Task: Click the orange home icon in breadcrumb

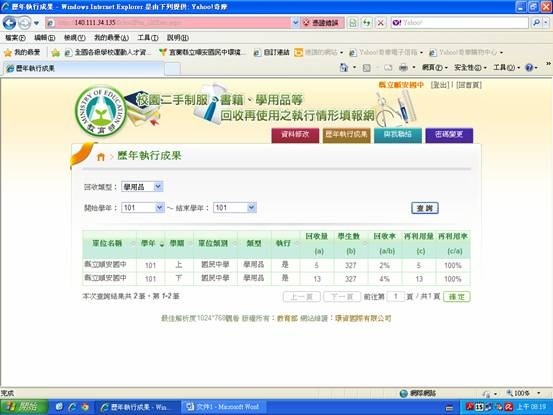Action: point(101,157)
